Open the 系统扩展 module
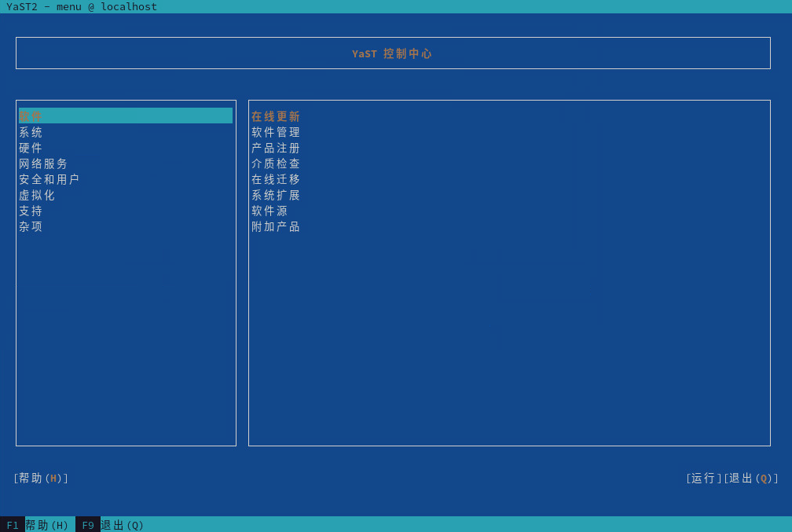 coord(276,195)
